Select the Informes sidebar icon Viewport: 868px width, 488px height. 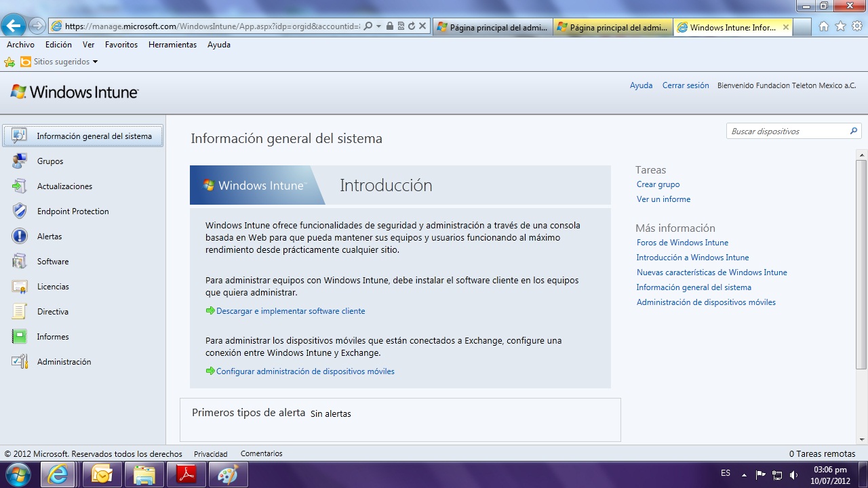(20, 336)
